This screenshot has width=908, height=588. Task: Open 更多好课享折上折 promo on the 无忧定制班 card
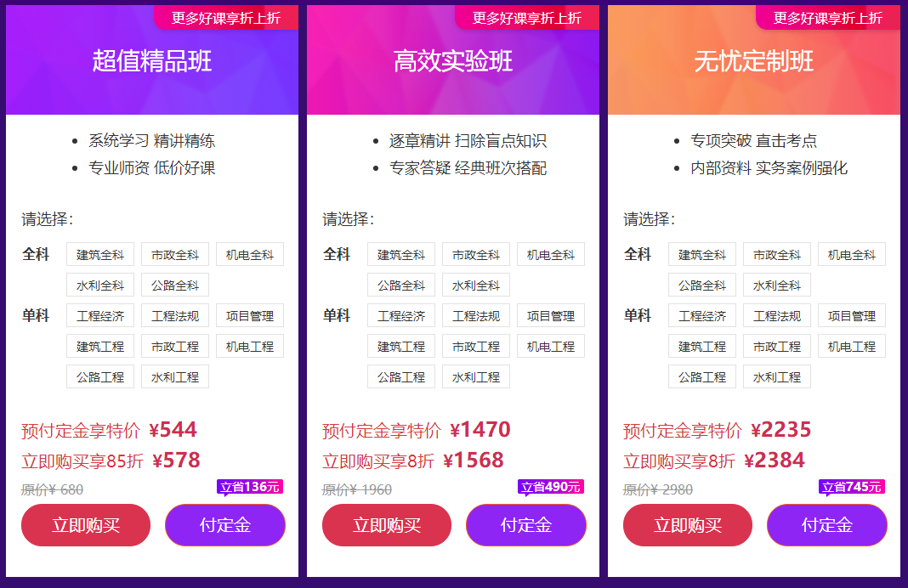[x=828, y=16]
